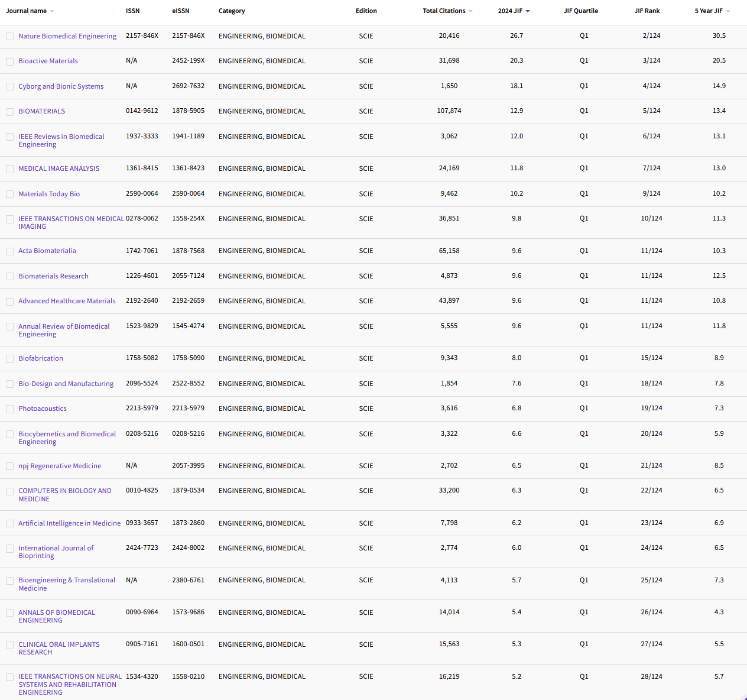Open npj Regenerative Medicine journal page

pyautogui.click(x=59, y=466)
